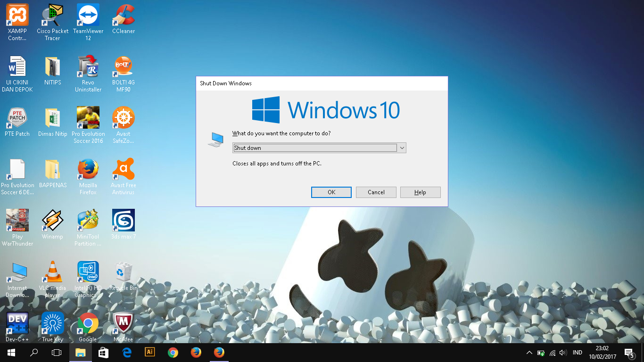
Task: Open the volume control tray icon
Action: click(x=562, y=353)
